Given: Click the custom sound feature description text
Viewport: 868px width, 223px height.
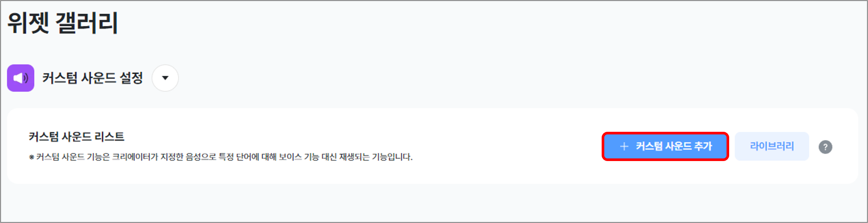Looking at the screenshot, I should tap(220, 157).
